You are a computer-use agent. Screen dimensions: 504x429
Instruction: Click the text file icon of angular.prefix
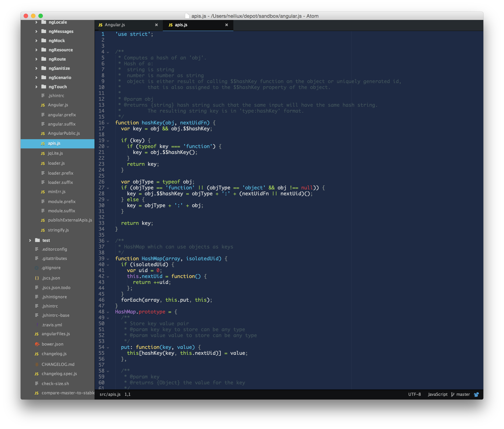click(x=43, y=115)
